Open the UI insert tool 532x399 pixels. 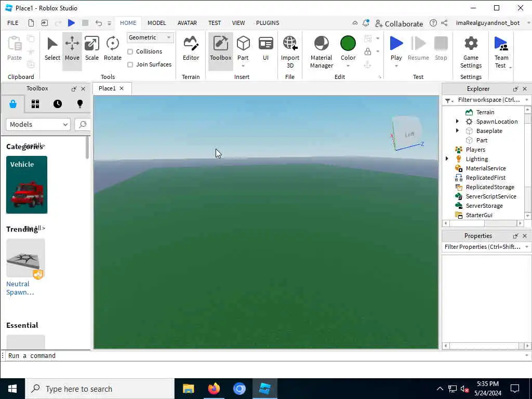[x=265, y=49]
